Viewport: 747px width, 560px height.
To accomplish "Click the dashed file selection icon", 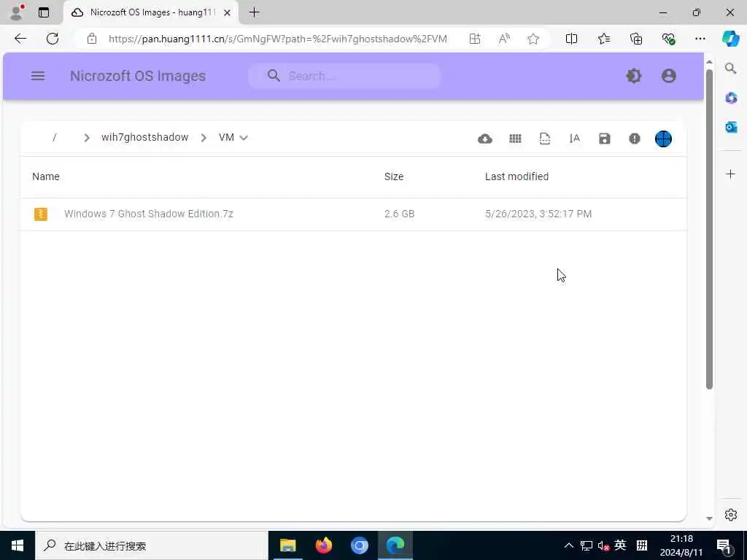I will (544, 139).
